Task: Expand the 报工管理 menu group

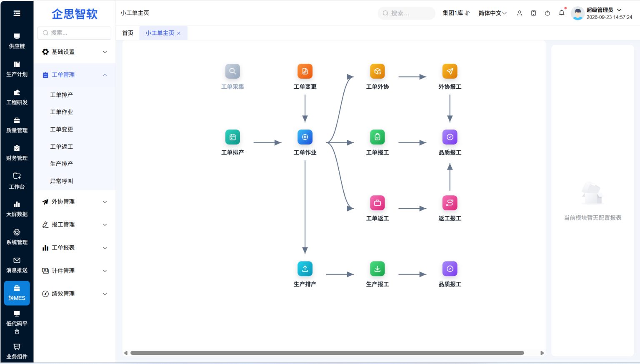Action: pos(75,224)
